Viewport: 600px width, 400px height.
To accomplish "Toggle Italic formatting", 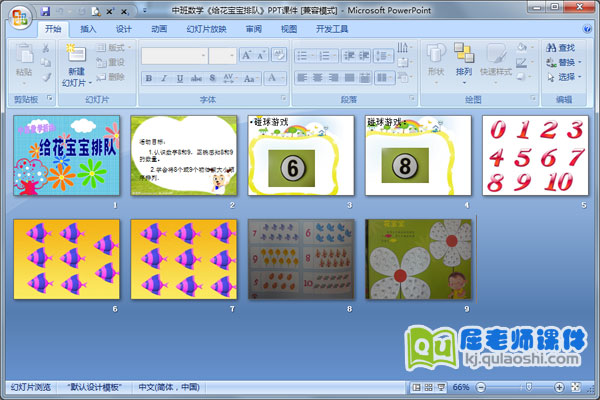I will 164,78.
